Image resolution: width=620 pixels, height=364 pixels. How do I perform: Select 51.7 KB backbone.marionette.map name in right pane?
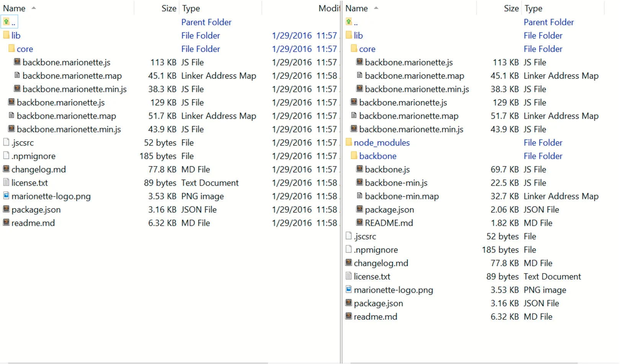click(409, 116)
